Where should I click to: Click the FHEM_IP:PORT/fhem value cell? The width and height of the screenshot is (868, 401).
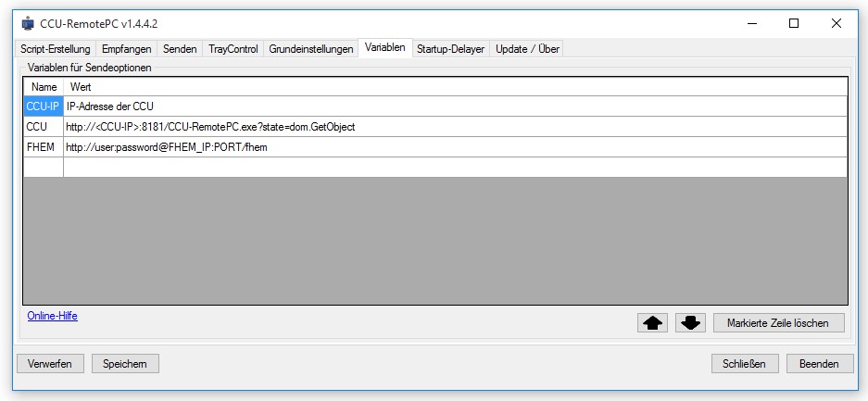tap(455, 147)
